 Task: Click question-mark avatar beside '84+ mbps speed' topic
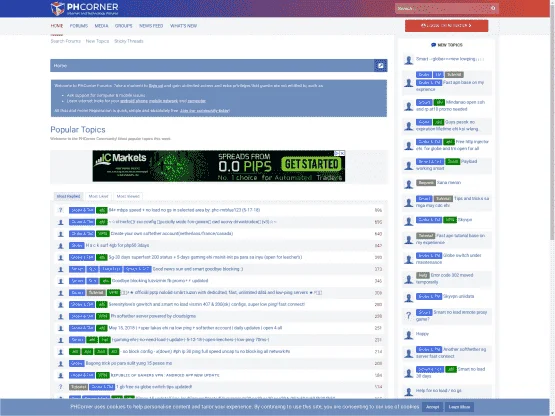pos(61,210)
